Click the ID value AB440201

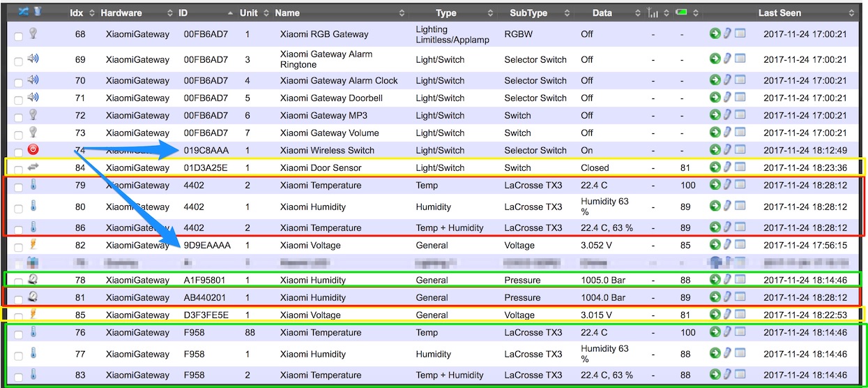click(x=206, y=297)
